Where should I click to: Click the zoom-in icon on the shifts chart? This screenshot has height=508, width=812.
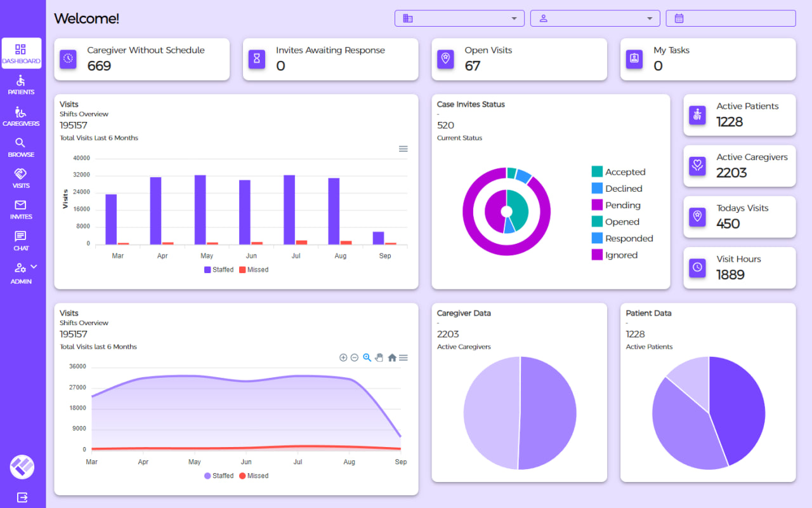[x=343, y=358]
